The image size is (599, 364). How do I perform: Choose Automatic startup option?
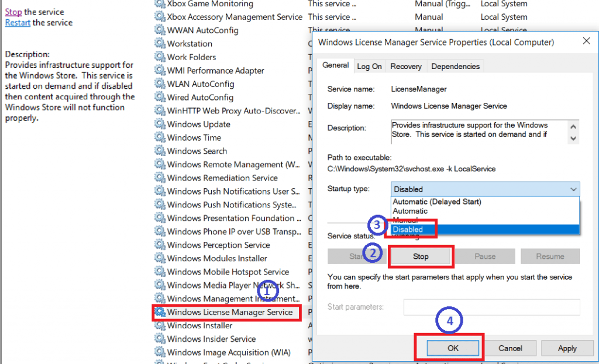pyautogui.click(x=410, y=210)
